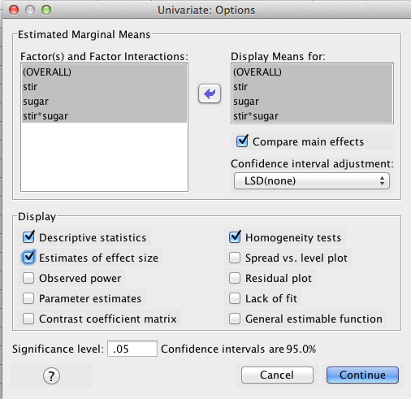The width and height of the screenshot is (412, 400).
Task: Check the Residual plot option
Action: [x=235, y=278]
